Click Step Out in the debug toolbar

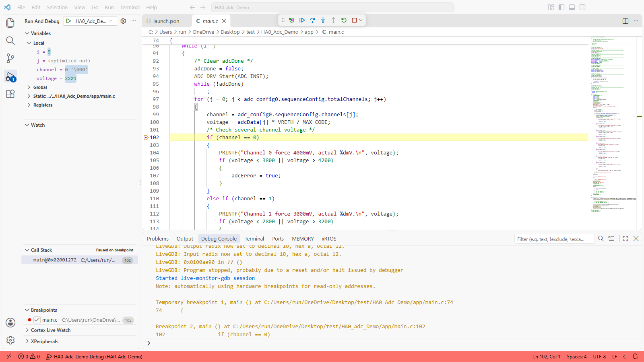click(x=333, y=20)
